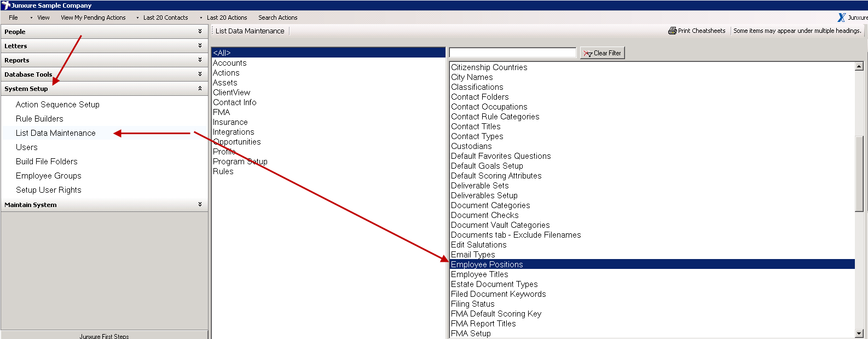Screen dimensions: 868x339
Task: Click the filter text input field
Action: (x=512, y=53)
